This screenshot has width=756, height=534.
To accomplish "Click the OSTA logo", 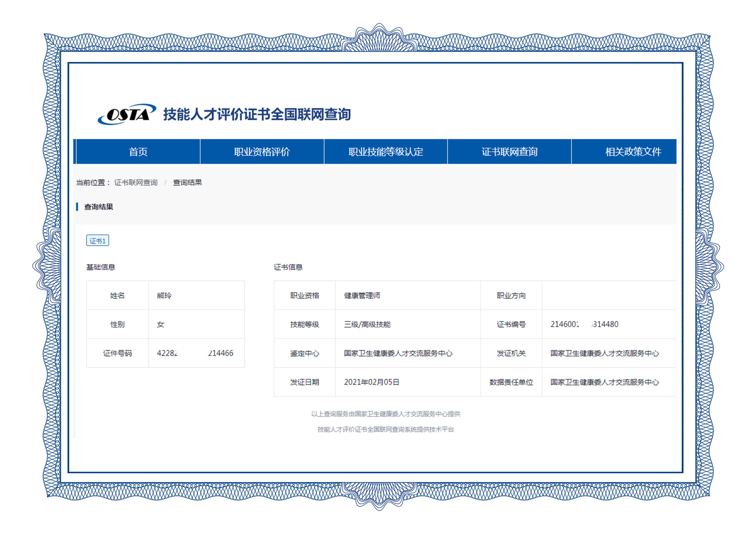I will pos(127,114).
